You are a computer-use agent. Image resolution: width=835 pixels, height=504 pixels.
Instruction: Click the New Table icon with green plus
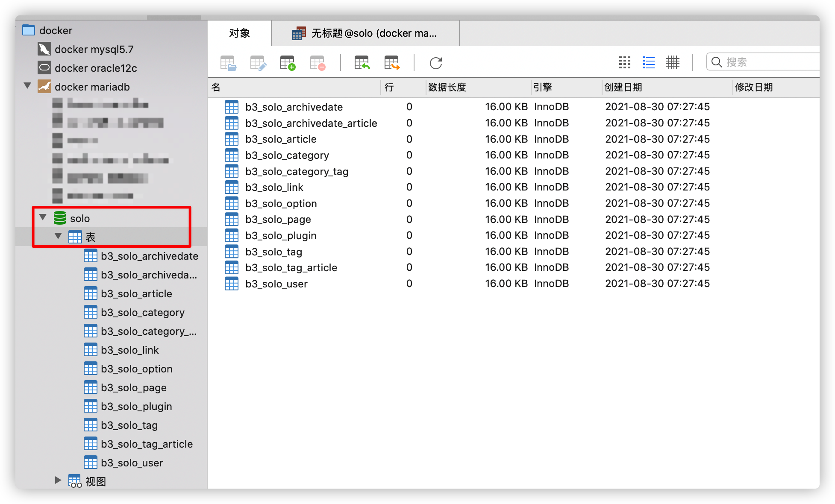coord(288,63)
